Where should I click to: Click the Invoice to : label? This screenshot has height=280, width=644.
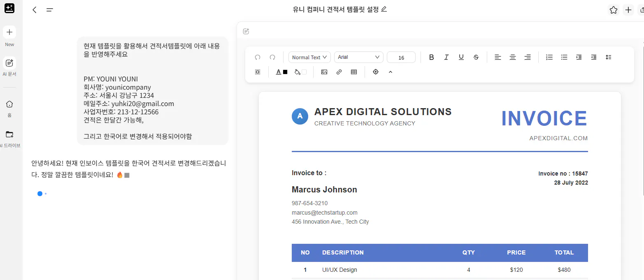point(309,173)
